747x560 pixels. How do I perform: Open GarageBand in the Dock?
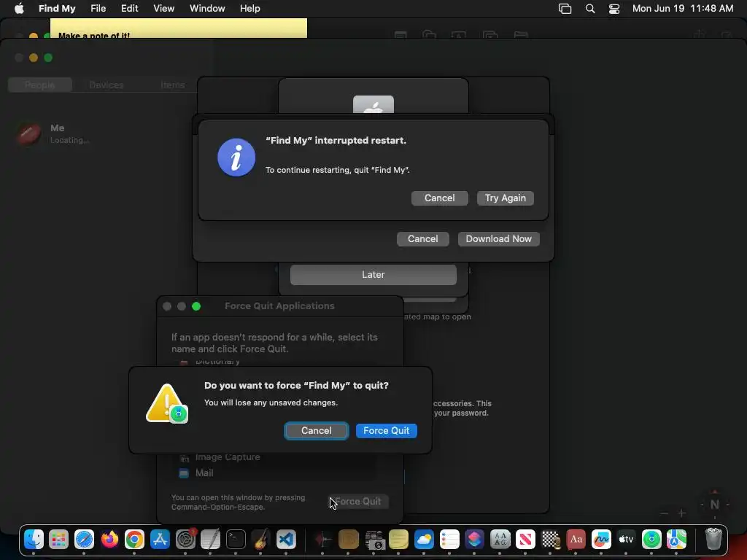[260, 540]
